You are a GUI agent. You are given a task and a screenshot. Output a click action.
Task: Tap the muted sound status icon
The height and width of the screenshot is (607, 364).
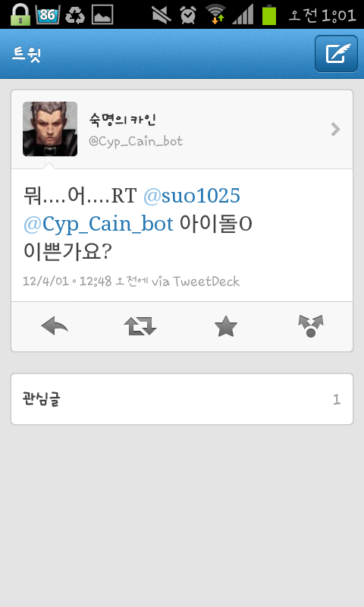coord(162,14)
